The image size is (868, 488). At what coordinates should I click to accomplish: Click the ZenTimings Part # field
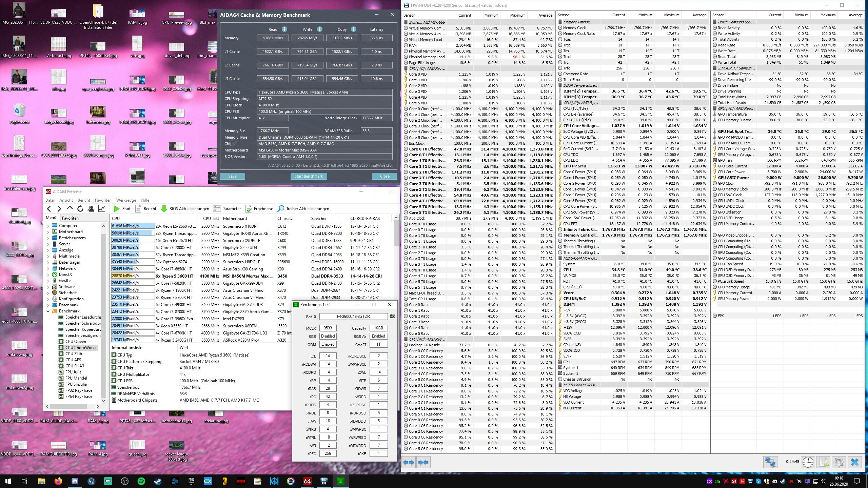pos(353,316)
